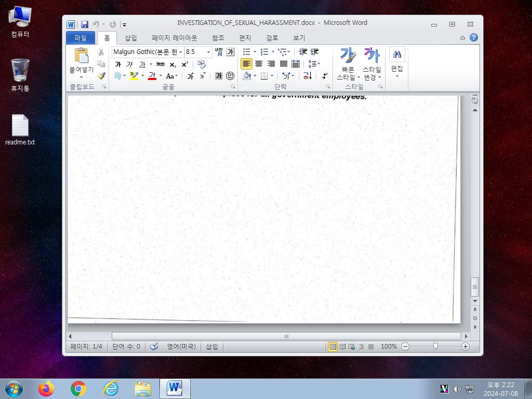Click the Shrink Font icon
532x399 pixels.
pyautogui.click(x=203, y=76)
